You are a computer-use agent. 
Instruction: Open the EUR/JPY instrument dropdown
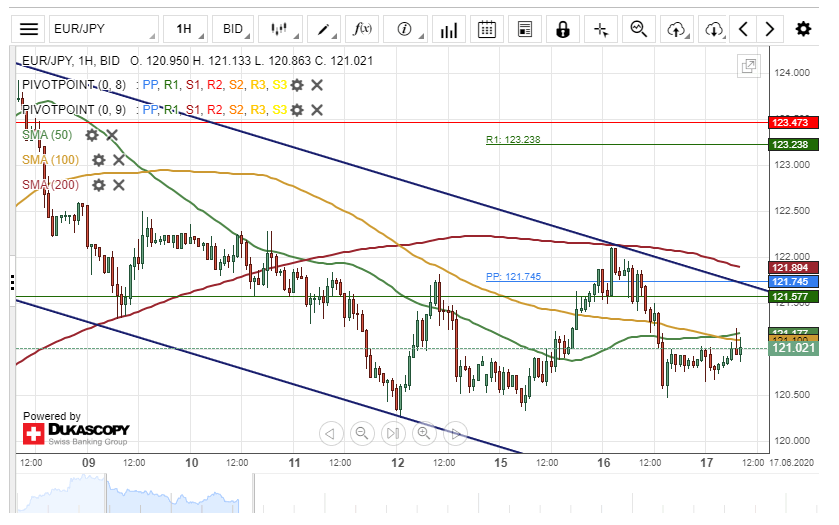[103, 29]
